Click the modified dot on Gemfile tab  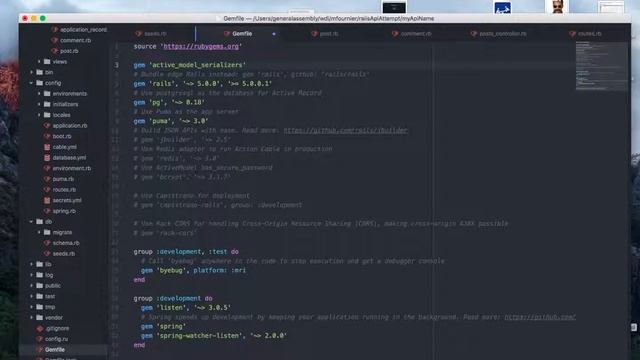(274, 34)
